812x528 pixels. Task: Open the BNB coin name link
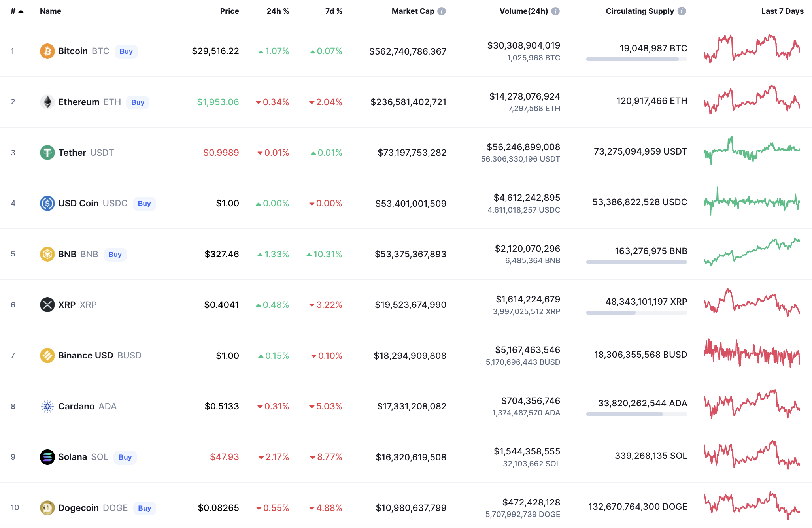(67, 254)
